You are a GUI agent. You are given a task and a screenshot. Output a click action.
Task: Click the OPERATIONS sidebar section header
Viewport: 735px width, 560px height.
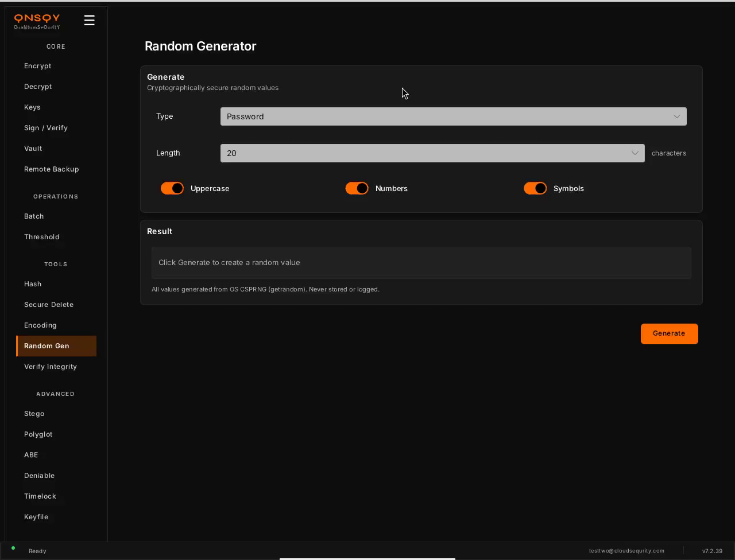tap(56, 197)
